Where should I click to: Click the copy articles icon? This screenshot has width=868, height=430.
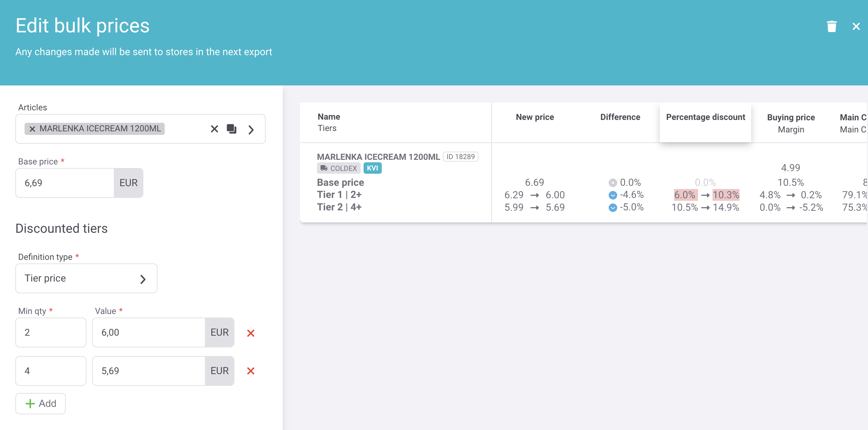coord(232,129)
